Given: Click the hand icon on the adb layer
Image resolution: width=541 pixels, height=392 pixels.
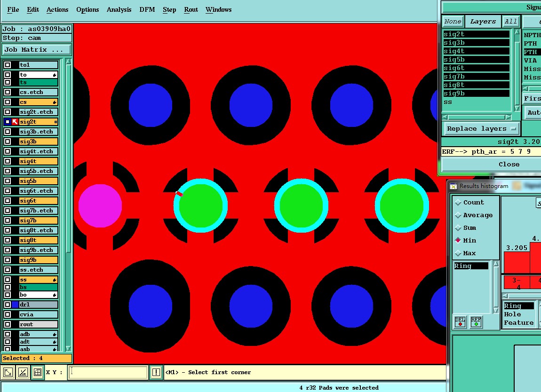Looking at the screenshot, I should coord(55,335).
